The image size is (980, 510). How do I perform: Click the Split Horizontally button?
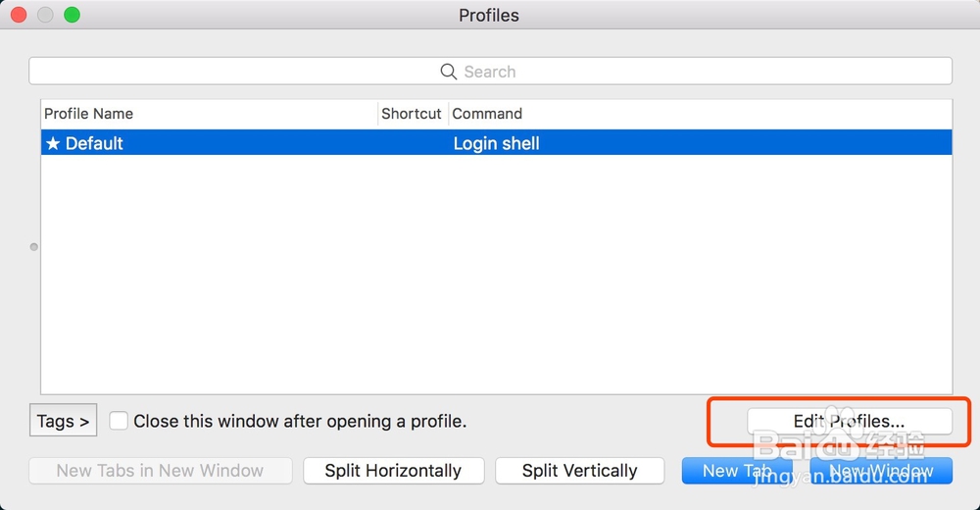click(x=393, y=471)
